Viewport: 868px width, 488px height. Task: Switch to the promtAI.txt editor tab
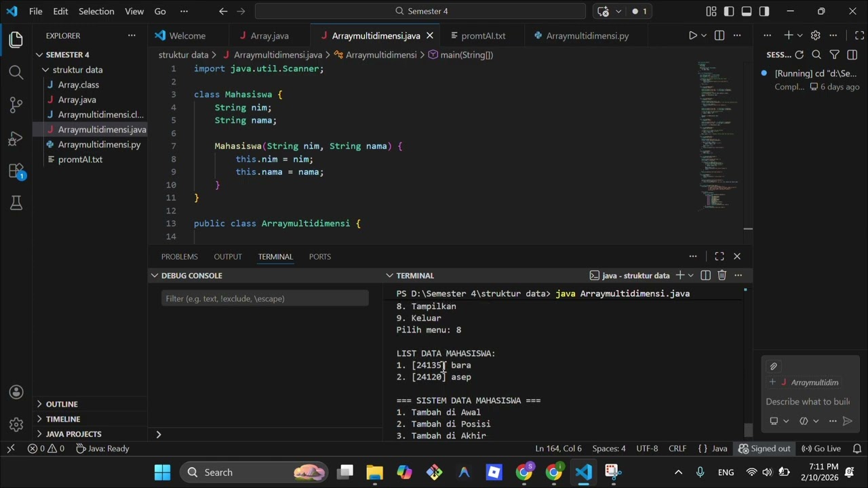click(483, 35)
